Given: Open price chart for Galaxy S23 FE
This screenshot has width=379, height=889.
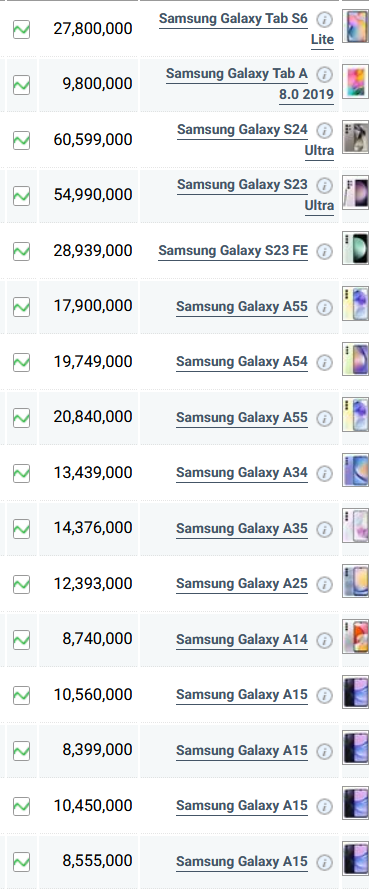Looking at the screenshot, I should (x=22, y=251).
